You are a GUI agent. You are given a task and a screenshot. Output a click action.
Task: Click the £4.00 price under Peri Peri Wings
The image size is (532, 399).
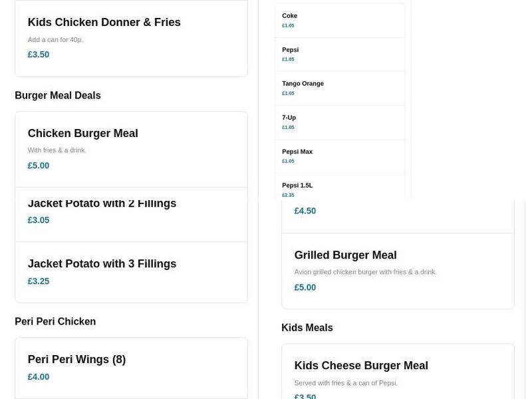(x=38, y=376)
